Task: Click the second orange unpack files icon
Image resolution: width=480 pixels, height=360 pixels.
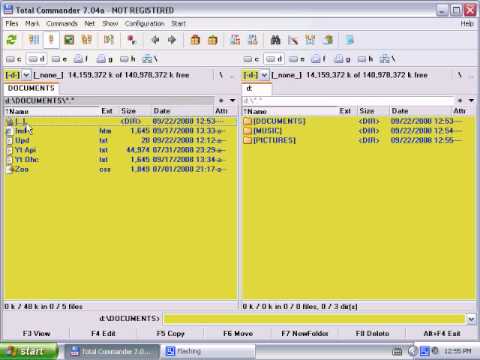Action: [213, 40]
